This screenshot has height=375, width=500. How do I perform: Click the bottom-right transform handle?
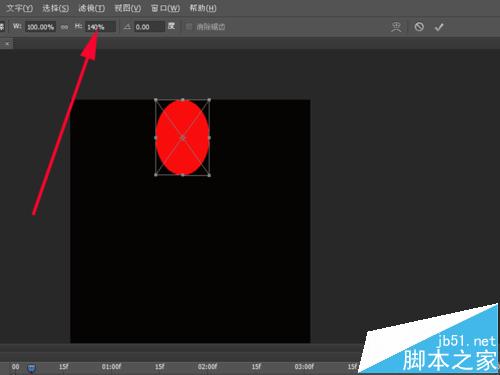pyautogui.click(x=209, y=175)
